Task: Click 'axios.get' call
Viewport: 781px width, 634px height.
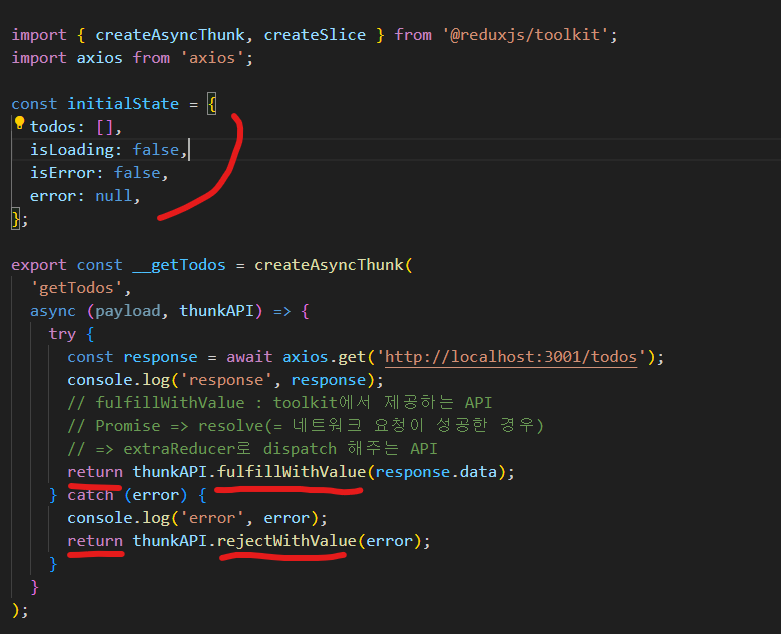Action: [x=324, y=357]
